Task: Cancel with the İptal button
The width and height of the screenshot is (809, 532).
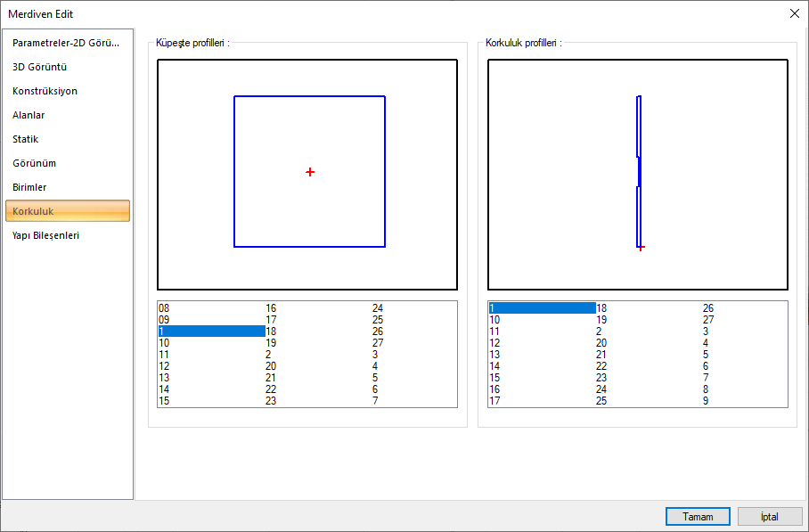Action: pos(769,517)
